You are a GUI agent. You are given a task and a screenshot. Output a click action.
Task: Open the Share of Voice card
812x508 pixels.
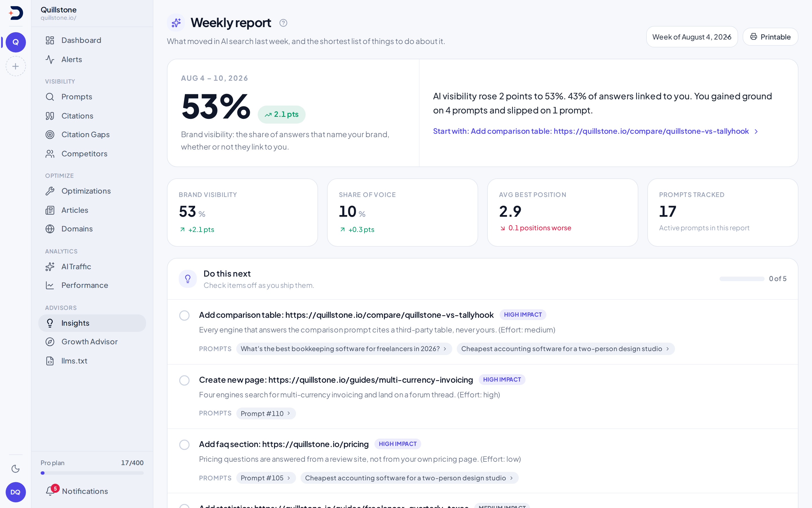[402, 212]
